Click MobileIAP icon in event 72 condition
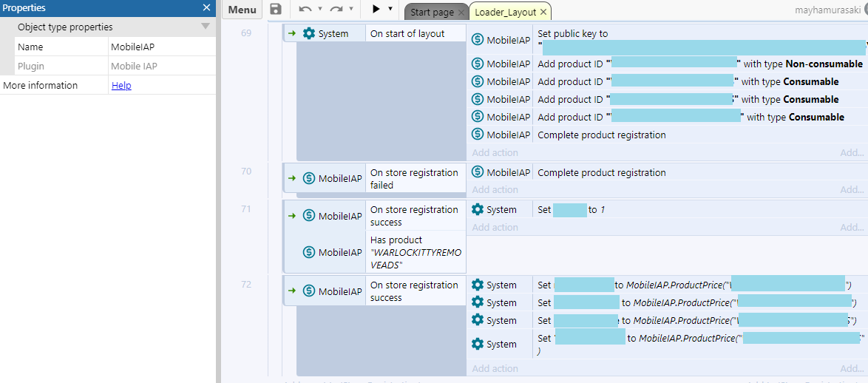The width and height of the screenshot is (868, 383). tap(309, 291)
